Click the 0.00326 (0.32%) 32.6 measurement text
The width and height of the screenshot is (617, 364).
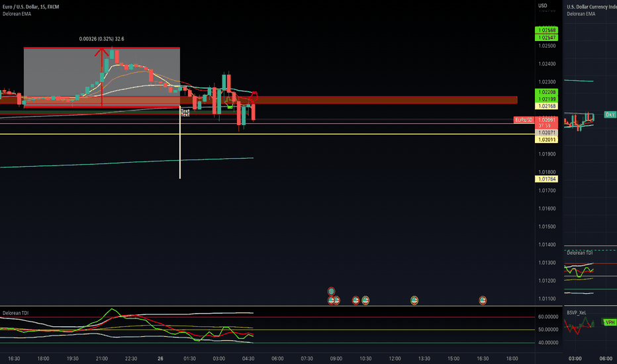point(101,39)
